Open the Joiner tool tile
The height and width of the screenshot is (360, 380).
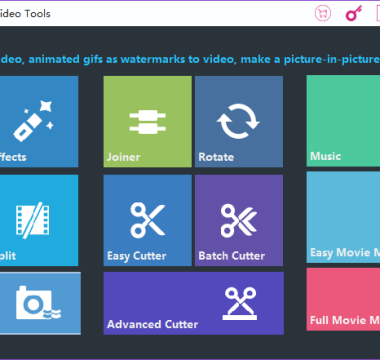[x=147, y=121]
